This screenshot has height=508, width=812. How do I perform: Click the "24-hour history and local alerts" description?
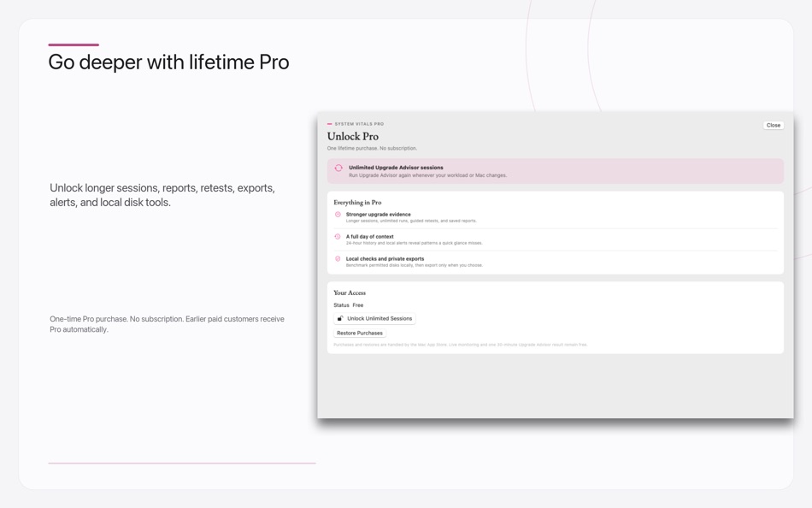coord(414,243)
